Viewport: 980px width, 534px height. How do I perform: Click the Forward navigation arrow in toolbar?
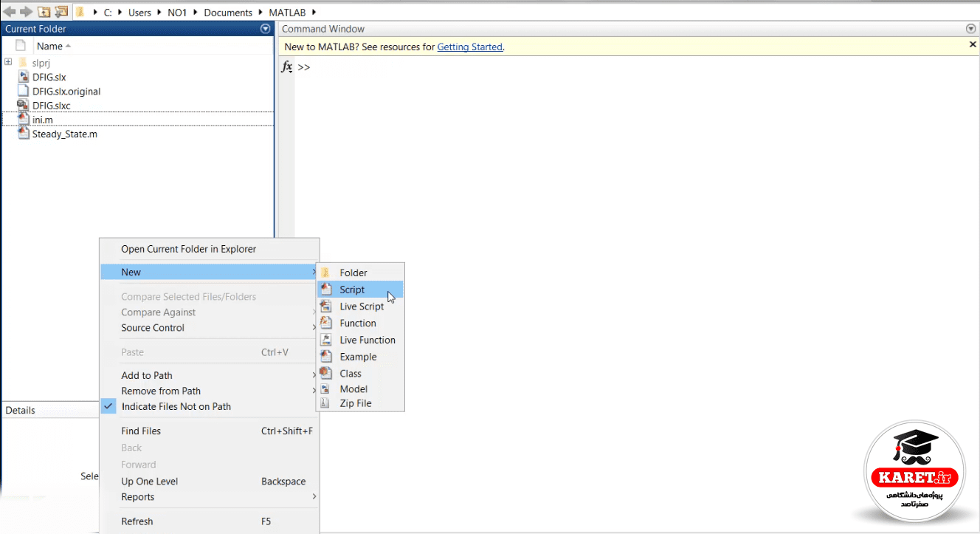coord(26,12)
